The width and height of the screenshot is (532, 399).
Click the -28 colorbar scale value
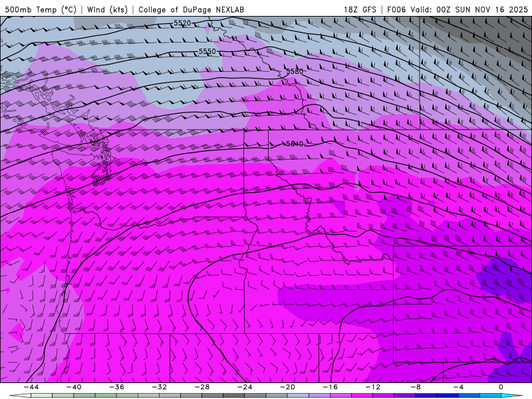click(x=202, y=387)
